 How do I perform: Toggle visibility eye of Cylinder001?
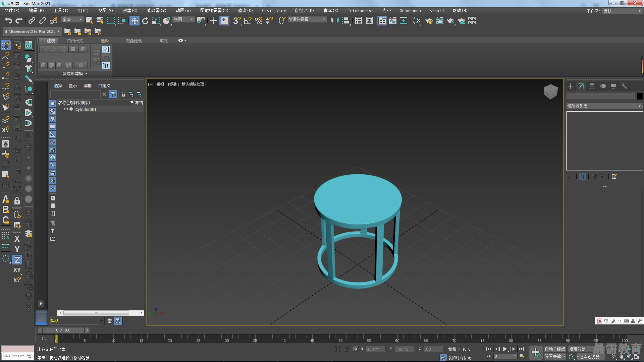[66, 109]
